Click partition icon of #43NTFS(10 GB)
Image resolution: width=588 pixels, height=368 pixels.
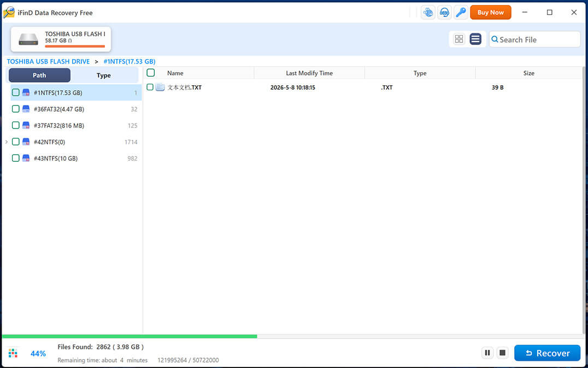pos(26,159)
